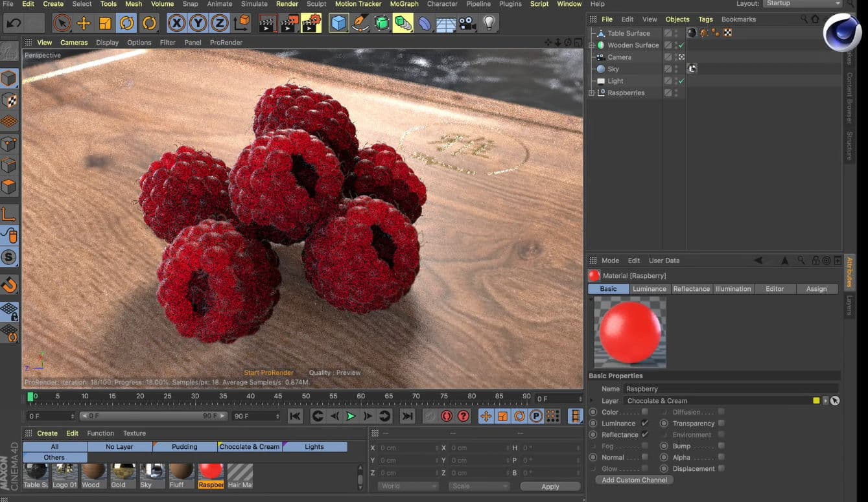This screenshot has height=502, width=868.
Task: Click the visibility dots beside Raspberries
Action: click(676, 92)
